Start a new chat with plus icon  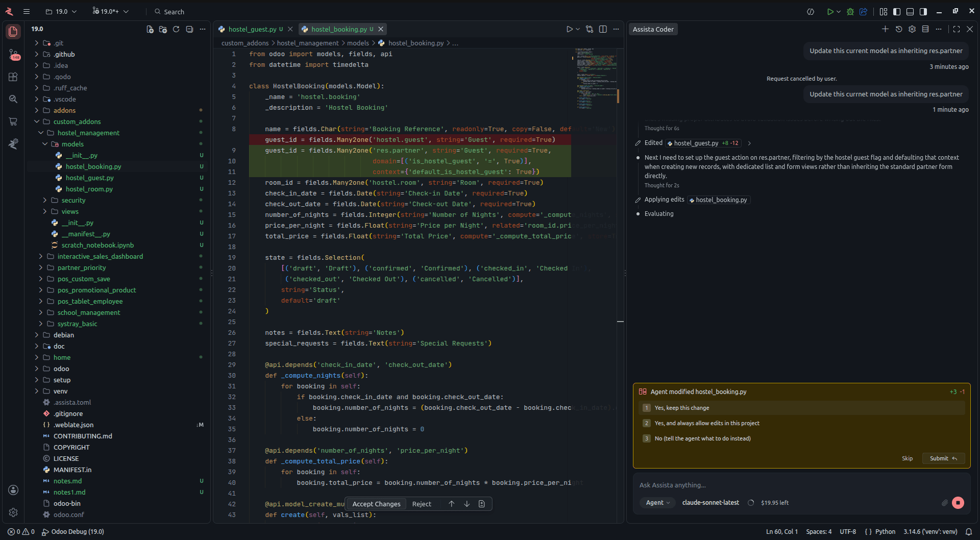click(x=885, y=29)
